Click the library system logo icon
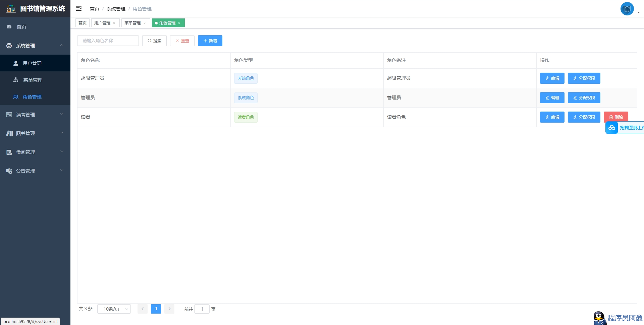Viewport: 644px width, 325px height. click(x=11, y=9)
